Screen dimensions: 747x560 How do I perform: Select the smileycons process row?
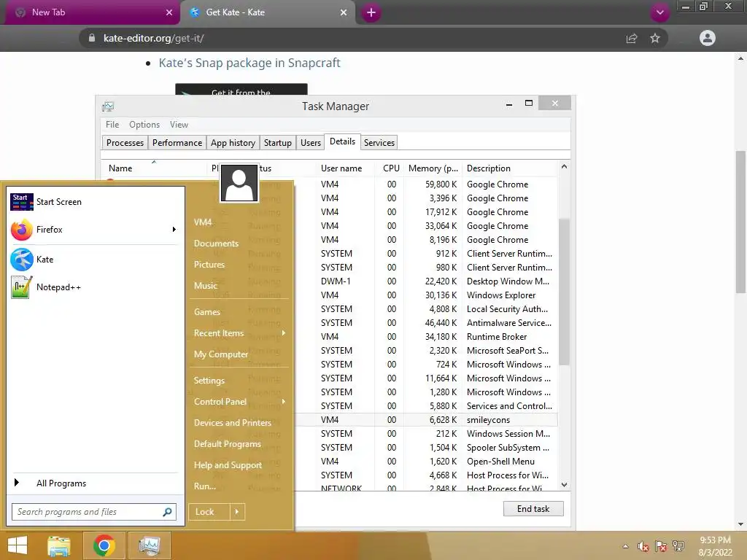click(426, 420)
